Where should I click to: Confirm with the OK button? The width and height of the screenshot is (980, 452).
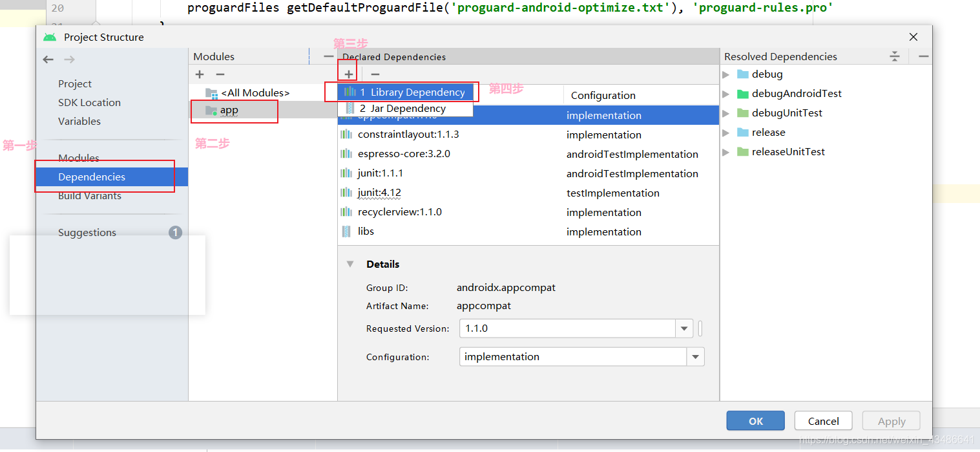click(756, 421)
